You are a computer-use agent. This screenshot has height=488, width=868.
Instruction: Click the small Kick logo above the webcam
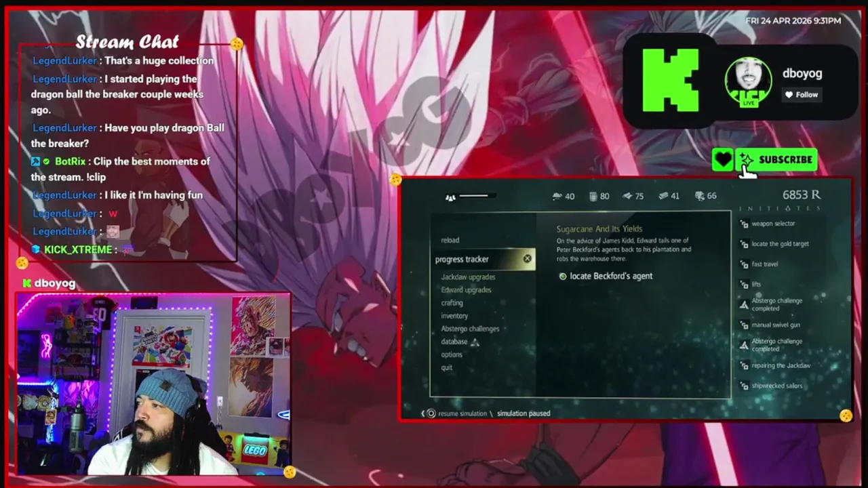(27, 283)
